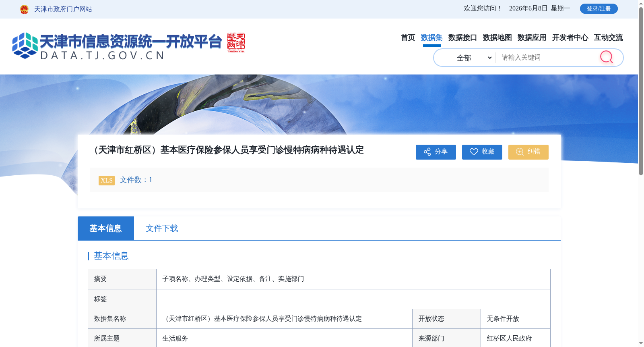
Task: Open the 数据集 navigation item
Action: point(431,37)
